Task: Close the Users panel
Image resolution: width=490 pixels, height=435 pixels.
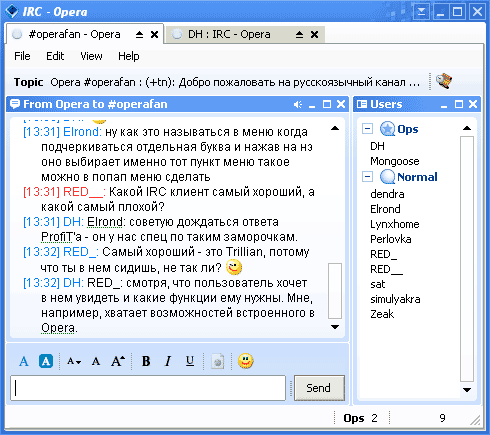Action: pyautogui.click(x=473, y=104)
